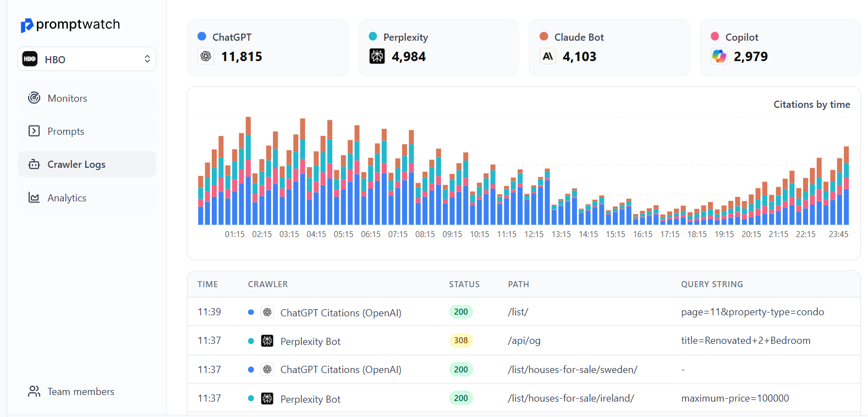
Task: Click the Perplexity icon in the ireland row
Action: pyautogui.click(x=267, y=398)
